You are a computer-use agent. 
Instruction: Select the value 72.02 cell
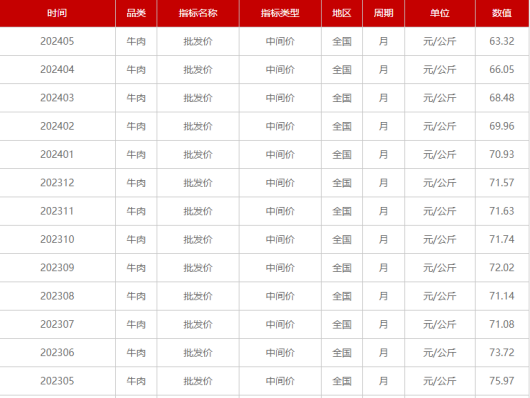[502, 268]
